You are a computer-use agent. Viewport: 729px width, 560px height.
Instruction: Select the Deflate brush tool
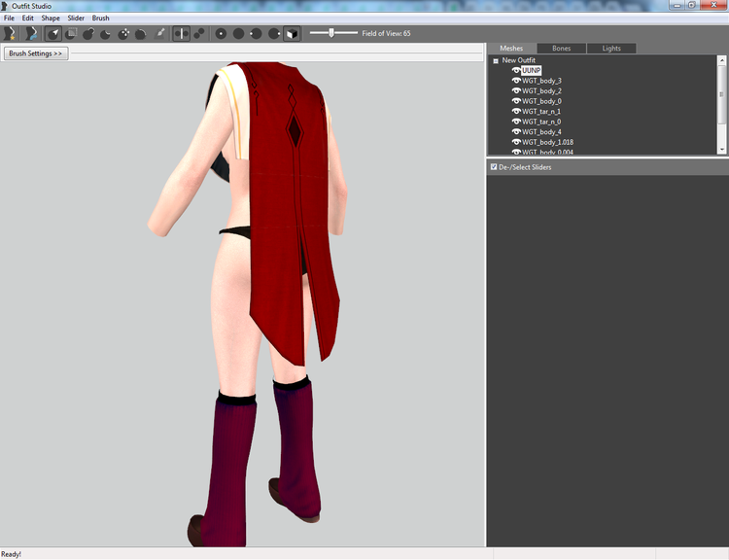(x=106, y=33)
